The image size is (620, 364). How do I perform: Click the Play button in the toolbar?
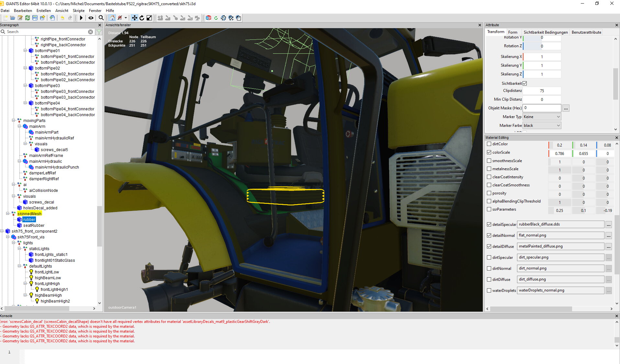coord(81,18)
